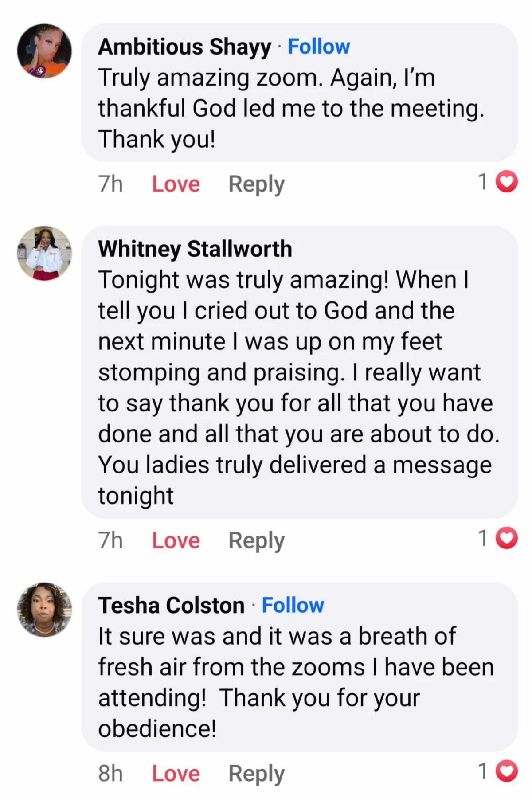This screenshot has height=798, width=532.
Task: Open Tesha Colston name link
Action: (x=171, y=606)
